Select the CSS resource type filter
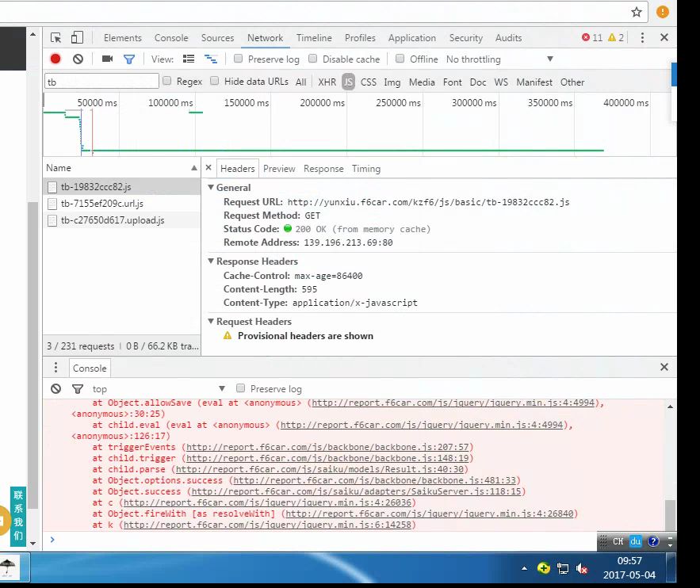 pyautogui.click(x=369, y=82)
